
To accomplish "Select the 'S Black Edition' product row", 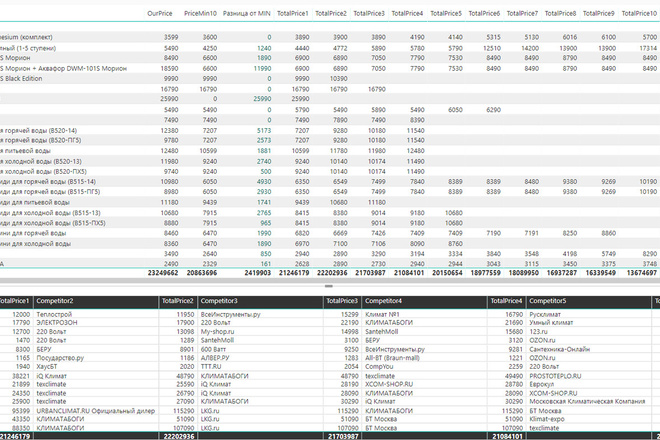I will [330, 78].
